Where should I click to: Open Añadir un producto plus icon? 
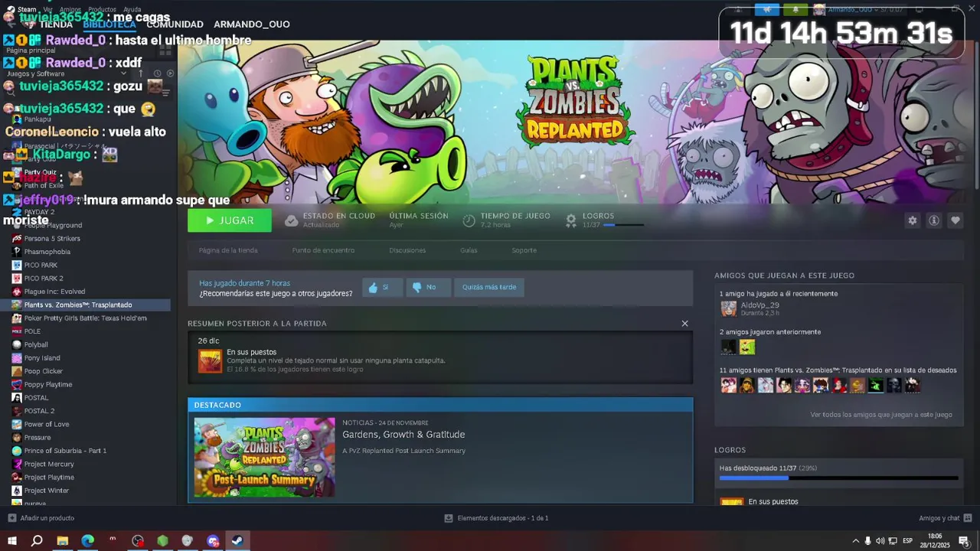tap(11, 518)
